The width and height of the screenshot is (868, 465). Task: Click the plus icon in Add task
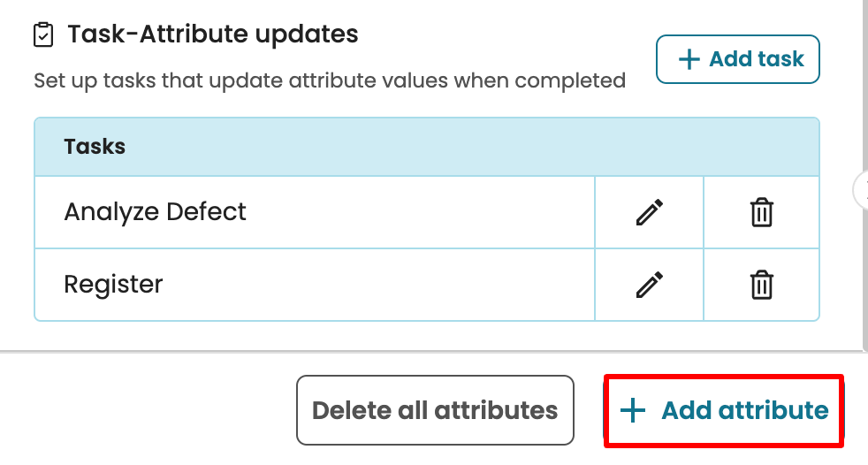[689, 59]
